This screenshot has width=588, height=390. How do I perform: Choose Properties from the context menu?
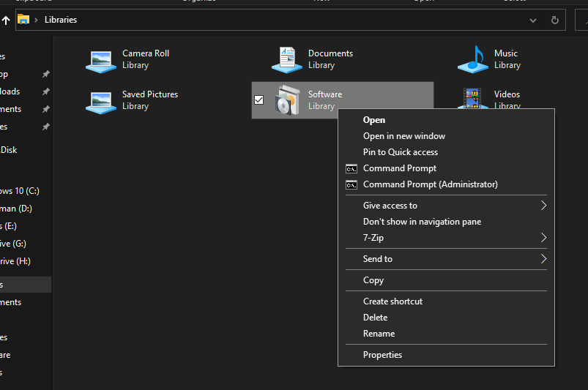pyautogui.click(x=382, y=355)
